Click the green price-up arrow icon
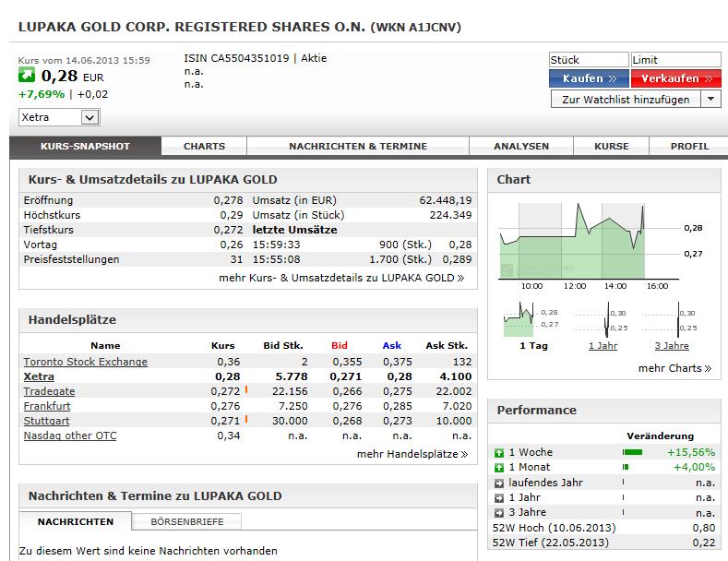 (x=27, y=76)
